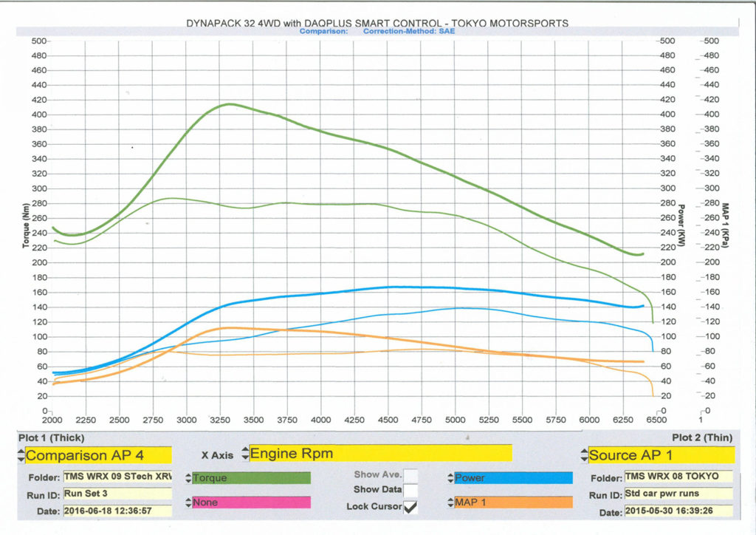Screen dimensions: 756x535
Task: Click the stepper arrows beside Source AP 1
Action: [583, 455]
